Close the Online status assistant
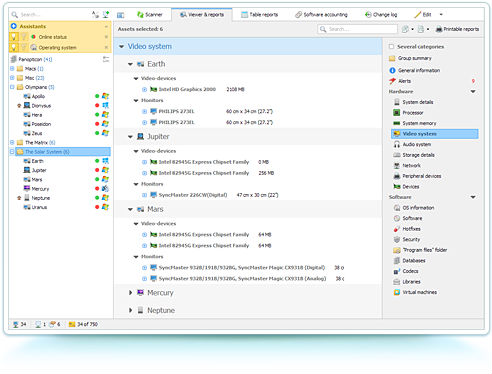492x374 pixels. click(x=106, y=37)
